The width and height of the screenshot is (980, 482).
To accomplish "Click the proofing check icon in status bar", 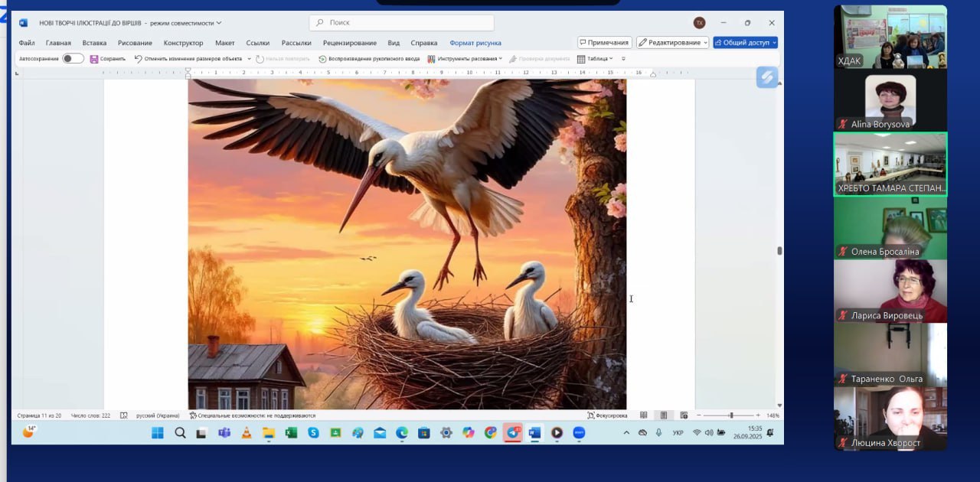I will pyautogui.click(x=123, y=415).
